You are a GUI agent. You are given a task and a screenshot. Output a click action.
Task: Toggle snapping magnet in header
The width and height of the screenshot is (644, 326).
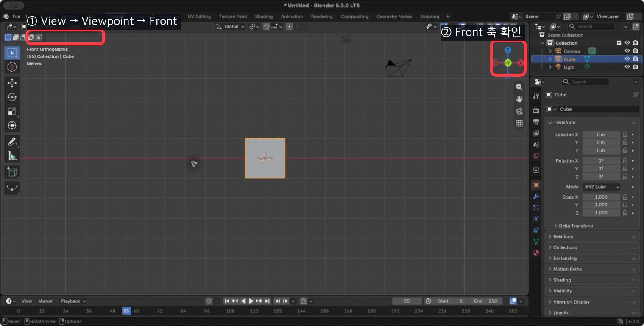[266, 26]
